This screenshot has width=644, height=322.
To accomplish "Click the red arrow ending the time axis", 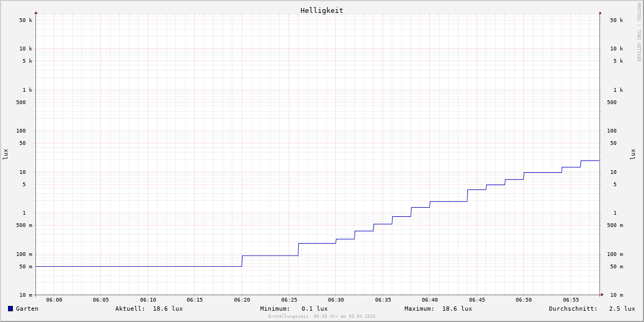I will 602,295.
